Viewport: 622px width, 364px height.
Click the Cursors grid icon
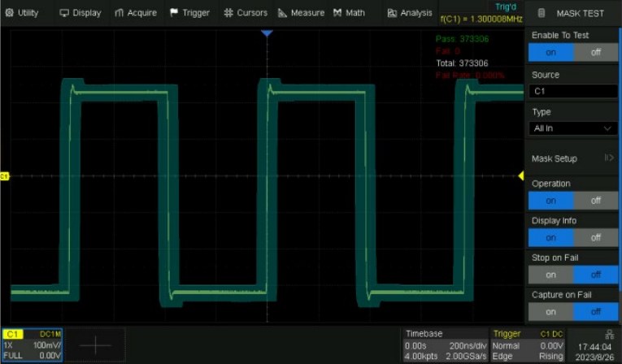(228, 13)
